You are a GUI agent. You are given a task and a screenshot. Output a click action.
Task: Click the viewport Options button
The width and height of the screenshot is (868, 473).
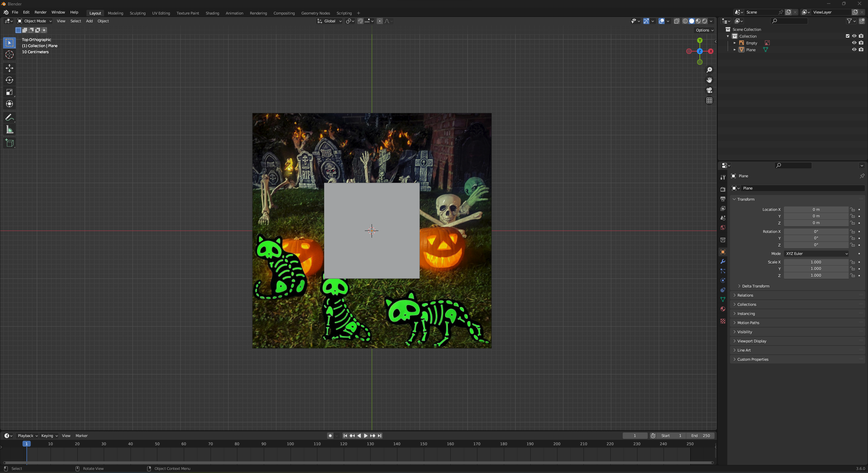point(705,30)
